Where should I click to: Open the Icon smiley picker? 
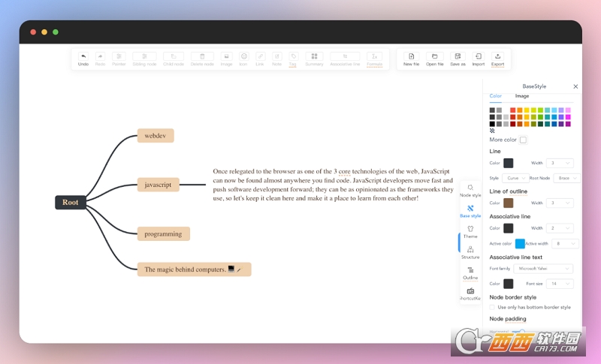coord(243,56)
